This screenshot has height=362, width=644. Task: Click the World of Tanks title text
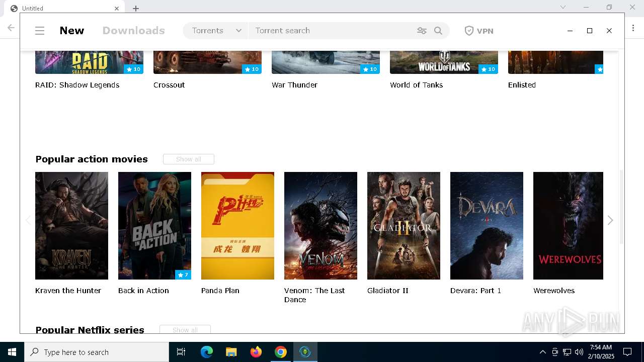[x=416, y=85]
